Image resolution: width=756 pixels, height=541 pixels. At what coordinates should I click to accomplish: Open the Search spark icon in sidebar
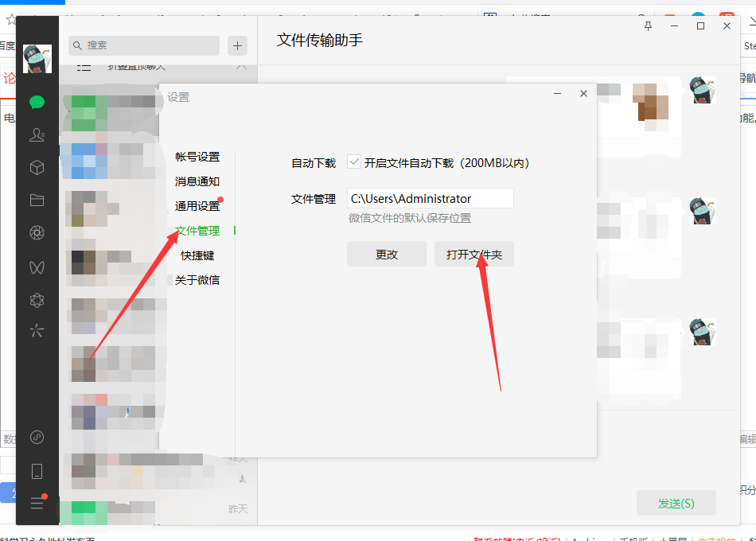click(x=37, y=330)
